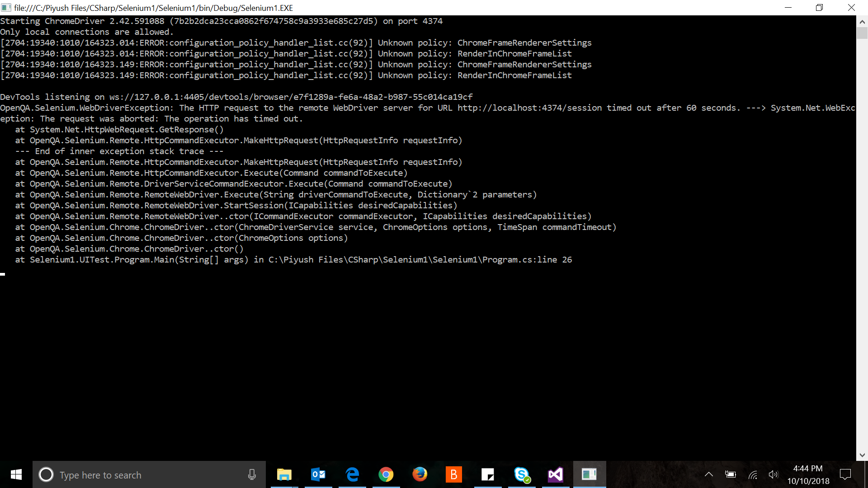
Task: Select the active Selenium1 console window on taskbar
Action: pyautogui.click(x=590, y=474)
